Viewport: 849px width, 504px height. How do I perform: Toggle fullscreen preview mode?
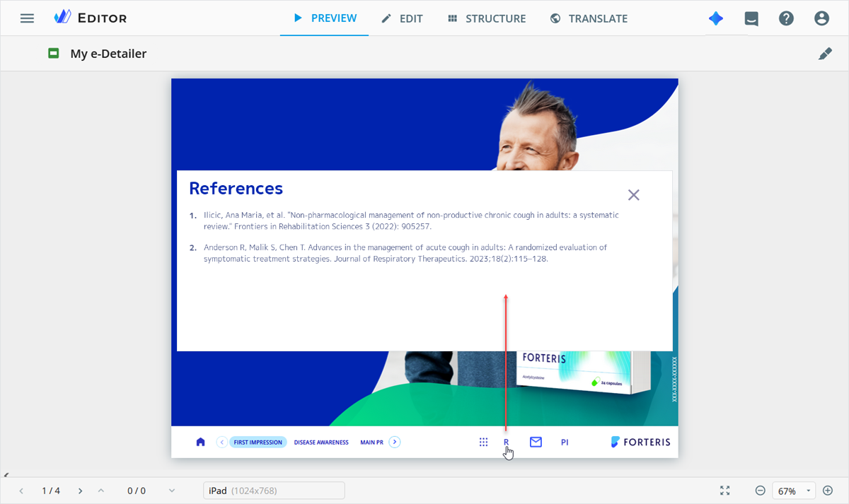tap(724, 491)
